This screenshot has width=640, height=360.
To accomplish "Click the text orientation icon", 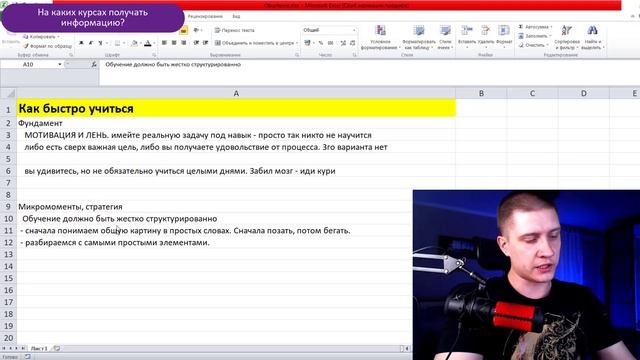I will 196,30.
